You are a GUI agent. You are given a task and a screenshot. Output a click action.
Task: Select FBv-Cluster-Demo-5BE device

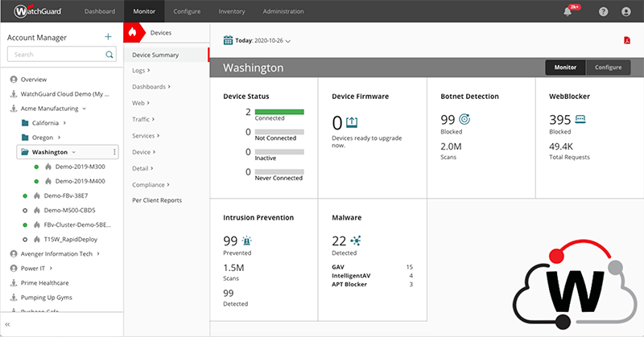coord(77,225)
